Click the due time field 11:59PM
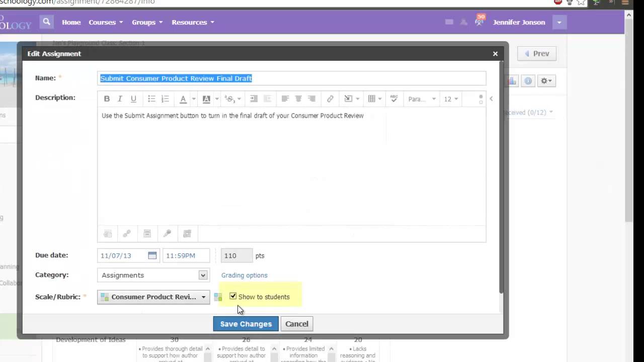The width and height of the screenshot is (644, 362). [x=186, y=255]
